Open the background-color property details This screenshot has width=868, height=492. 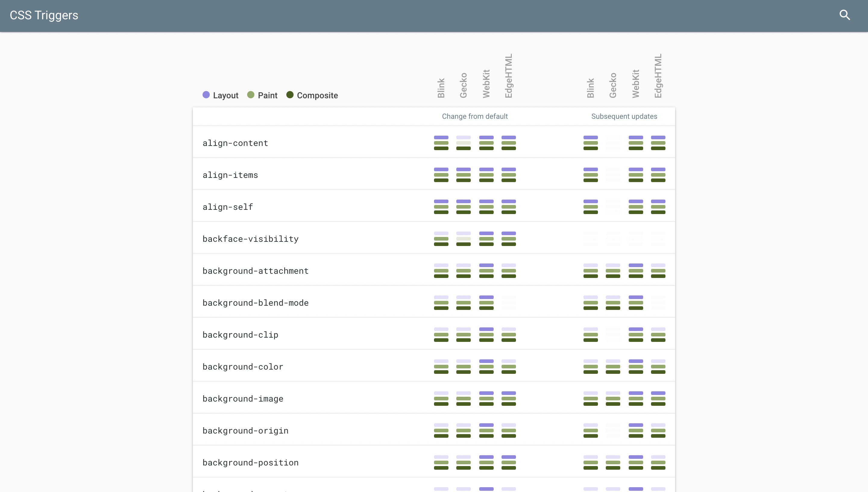[243, 367]
